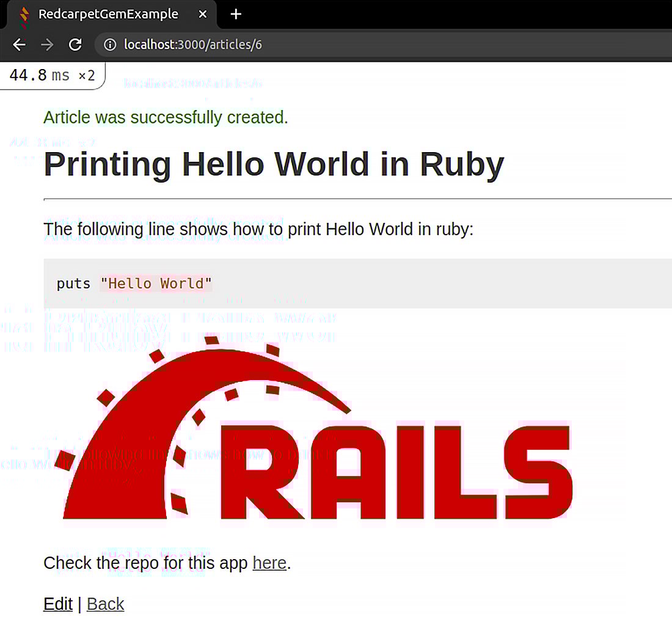Viewport: 672px width, 644px height.
Task: Open a new tab with plus icon
Action: coord(236,14)
